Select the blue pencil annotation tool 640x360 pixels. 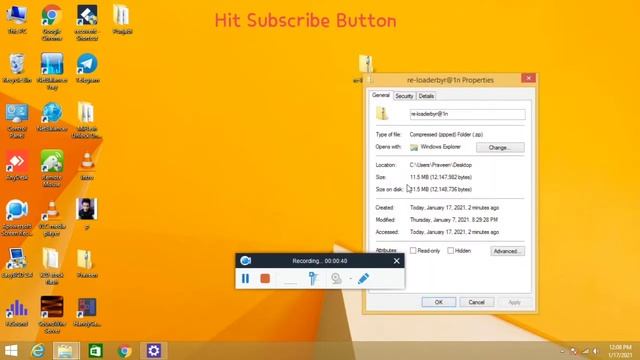363,278
